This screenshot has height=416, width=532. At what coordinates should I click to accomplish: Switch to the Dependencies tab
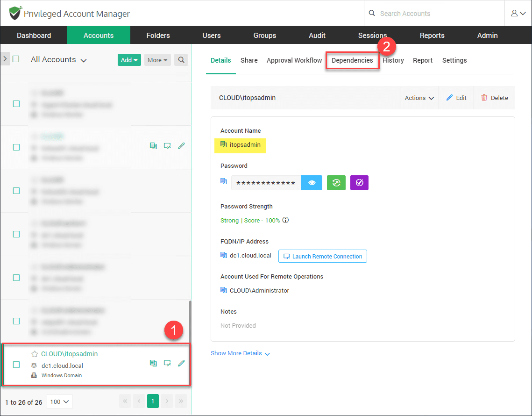point(352,60)
